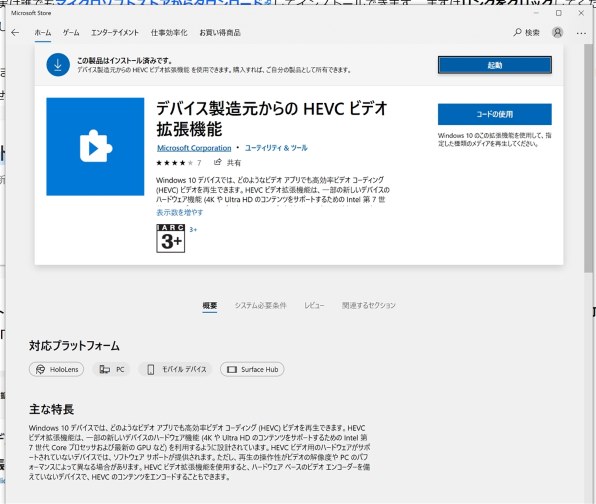Click the 3+ age rating link

(x=193, y=229)
